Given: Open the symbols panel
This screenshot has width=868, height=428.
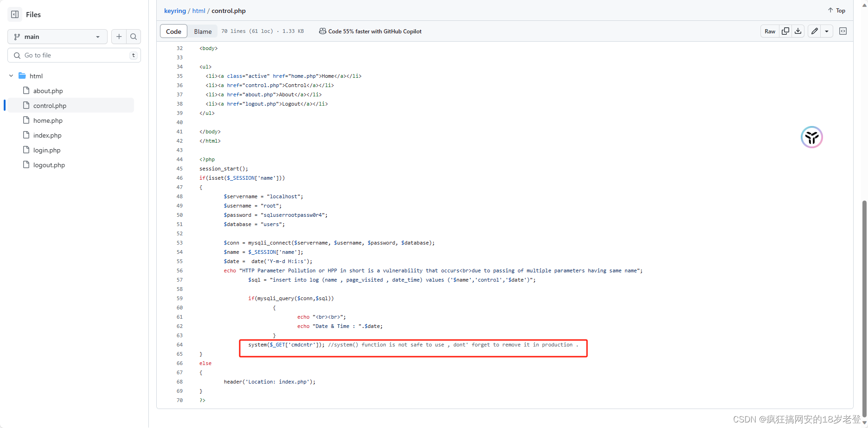Looking at the screenshot, I should (x=843, y=31).
